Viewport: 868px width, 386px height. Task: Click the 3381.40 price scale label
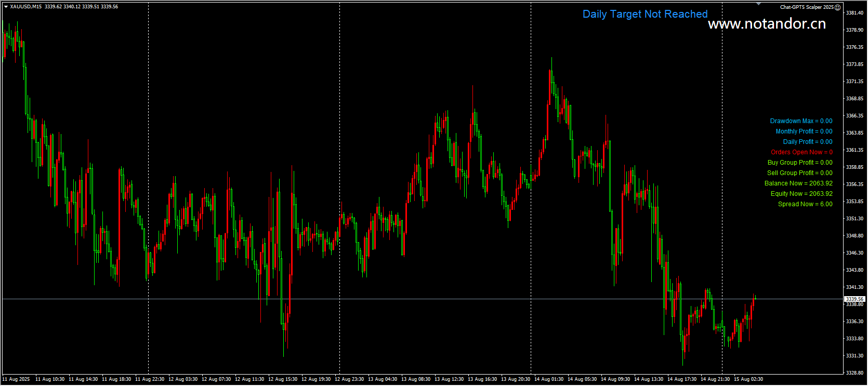(x=855, y=13)
